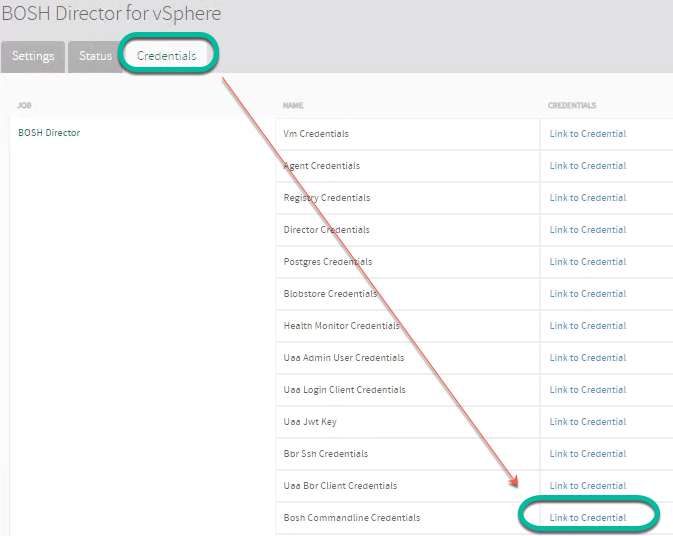The width and height of the screenshot is (673, 536).
Task: View the Uaa Jwt Key credential link
Action: point(587,422)
